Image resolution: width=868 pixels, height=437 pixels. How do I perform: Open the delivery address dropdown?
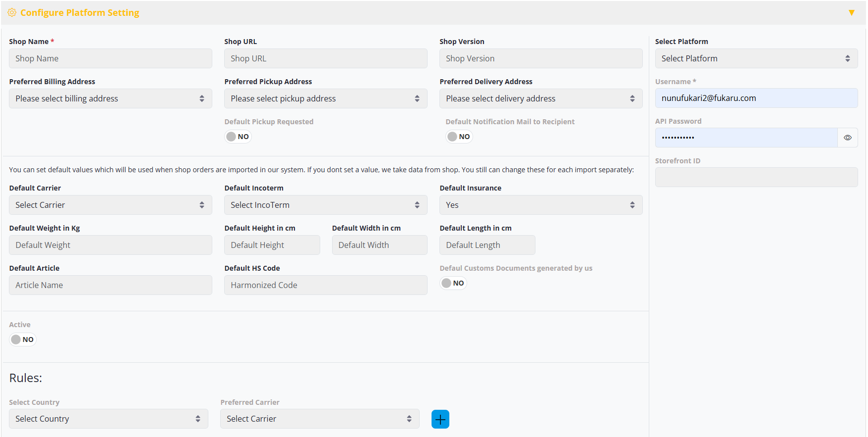pyautogui.click(x=541, y=98)
